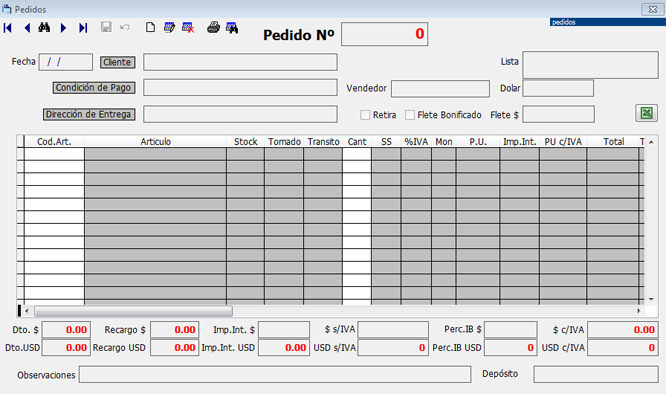The width and height of the screenshot is (666, 394).
Task: Click the Imp.Int. $ field
Action: pyautogui.click(x=284, y=330)
